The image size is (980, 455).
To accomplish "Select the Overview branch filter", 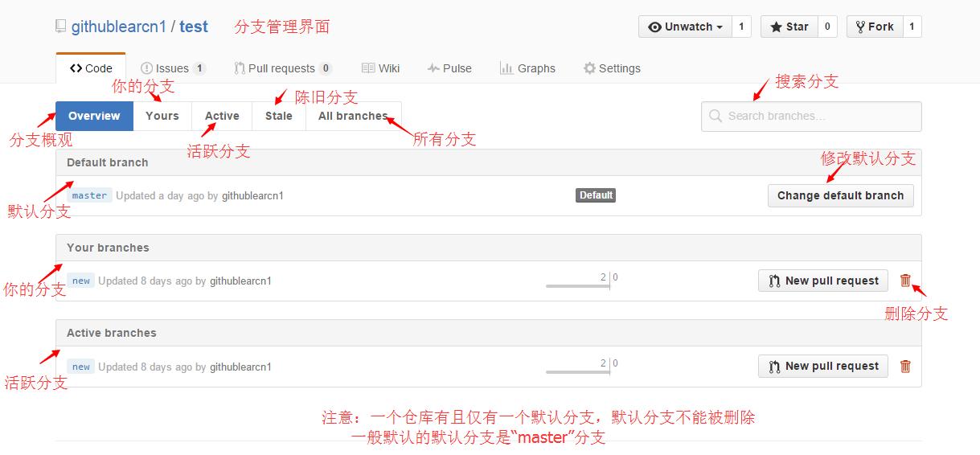I will click(x=94, y=116).
